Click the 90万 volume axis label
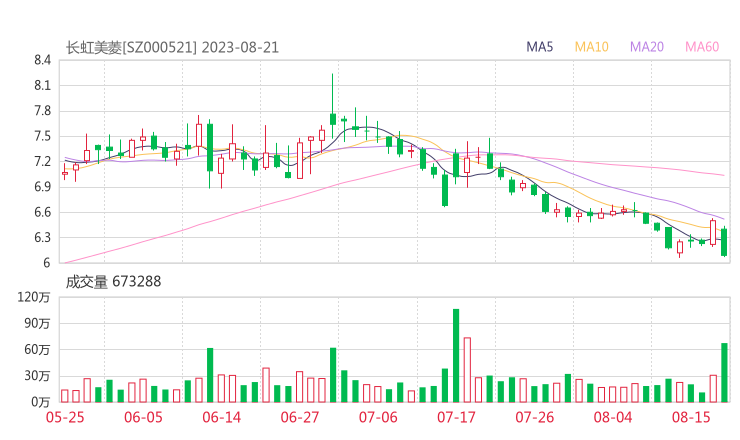Image resolution: width=740 pixels, height=440 pixels. point(37,323)
